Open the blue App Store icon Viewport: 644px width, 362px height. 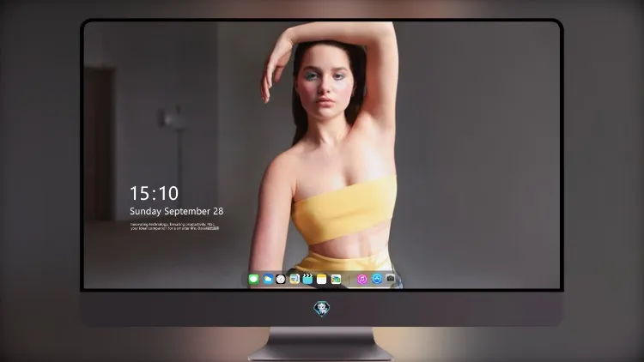click(x=377, y=279)
